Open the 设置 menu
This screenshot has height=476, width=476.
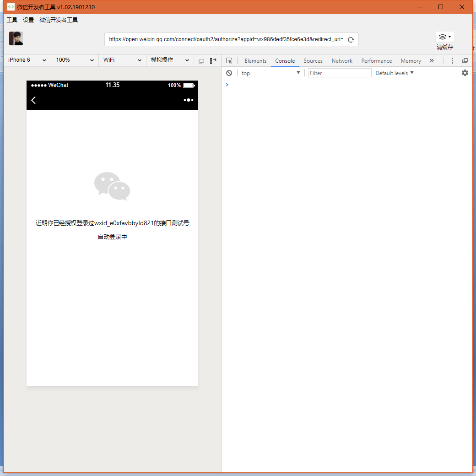[x=28, y=20]
